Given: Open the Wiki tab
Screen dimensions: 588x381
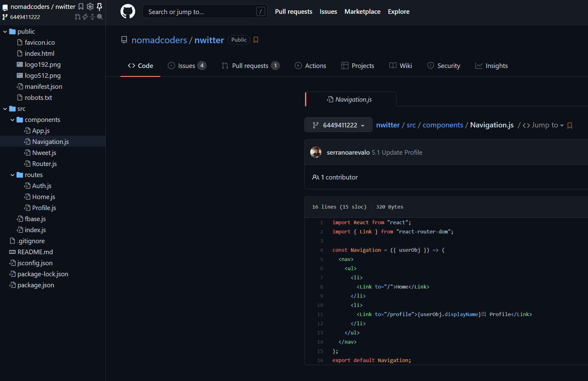Looking at the screenshot, I should click(x=400, y=66).
